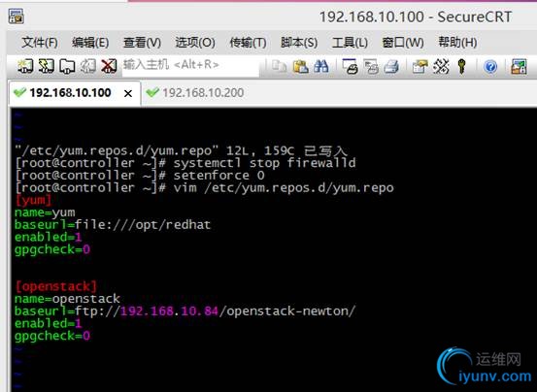Click the '12L, 159C 已写入' status text
The image size is (537, 392).
coord(286,150)
